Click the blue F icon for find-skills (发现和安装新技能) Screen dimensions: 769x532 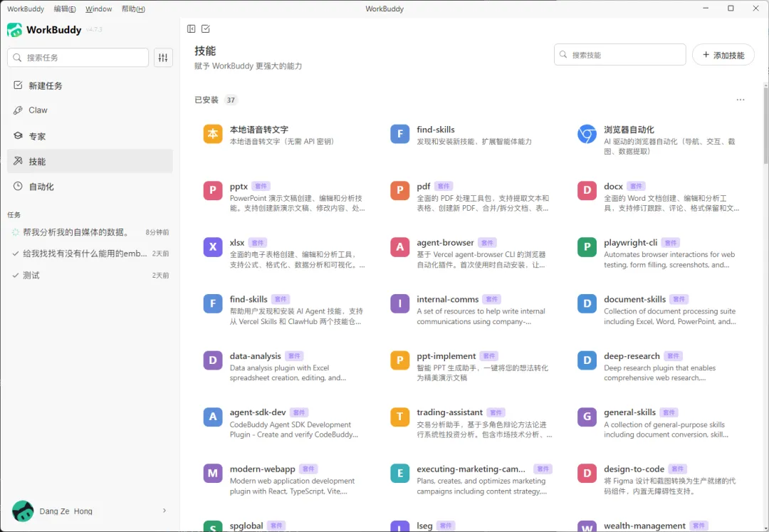click(x=399, y=133)
